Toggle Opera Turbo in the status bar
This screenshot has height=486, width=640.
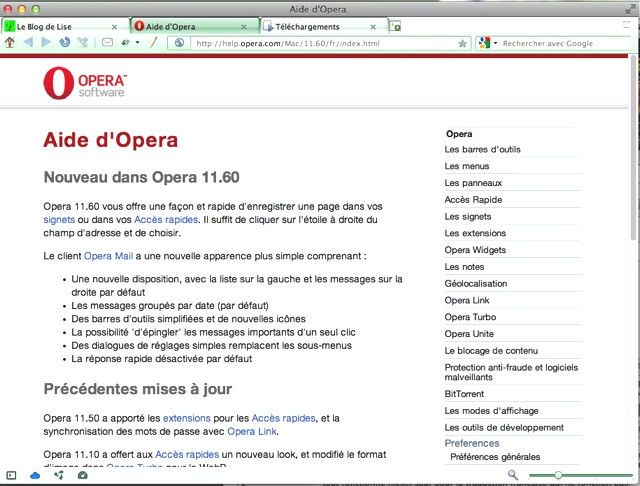(x=82, y=475)
